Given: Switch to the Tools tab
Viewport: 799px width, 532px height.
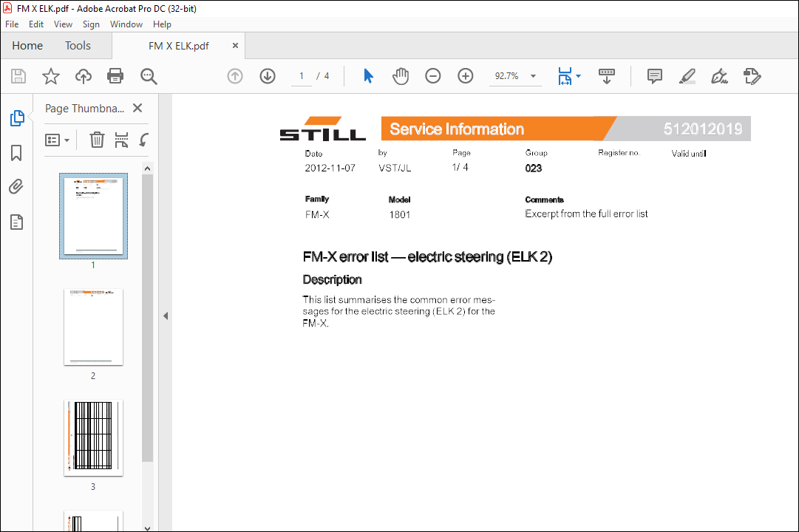Looking at the screenshot, I should point(78,45).
